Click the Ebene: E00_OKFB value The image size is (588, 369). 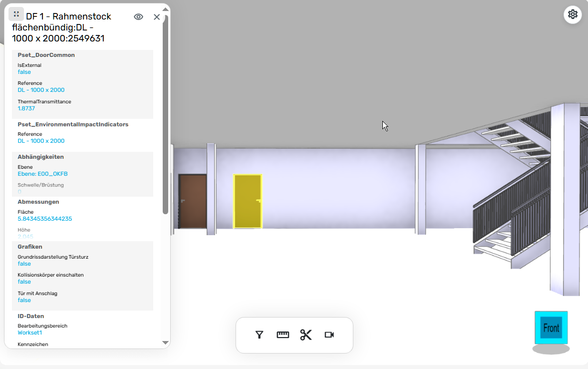(x=43, y=174)
